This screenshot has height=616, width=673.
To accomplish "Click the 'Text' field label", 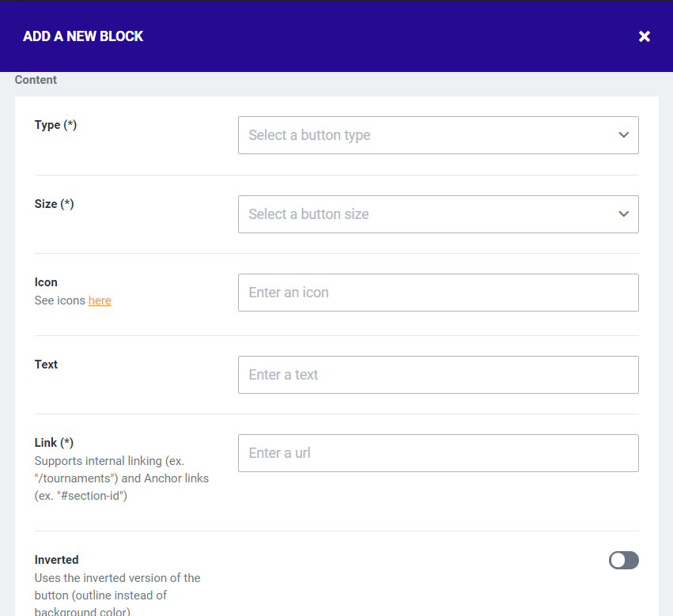I will (x=46, y=365).
